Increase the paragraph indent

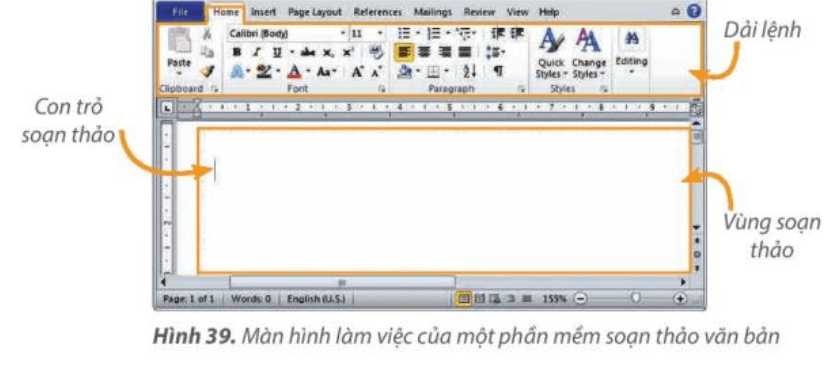(x=517, y=34)
